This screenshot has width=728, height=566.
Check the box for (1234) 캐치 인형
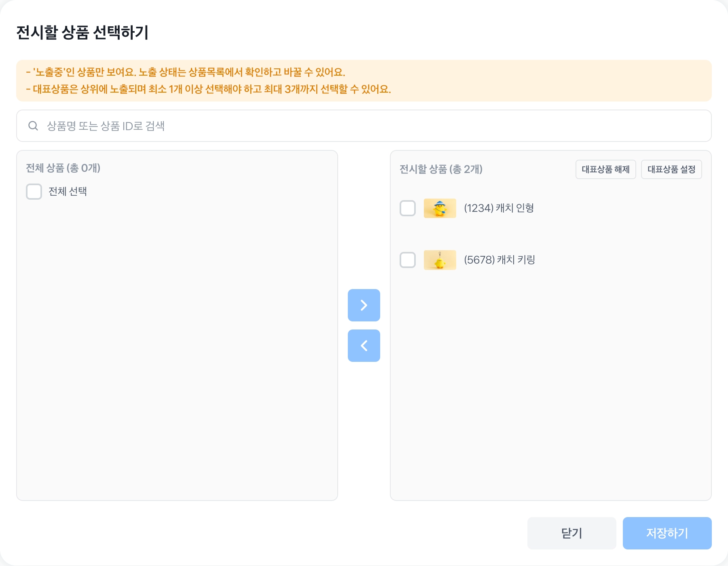pyautogui.click(x=408, y=208)
